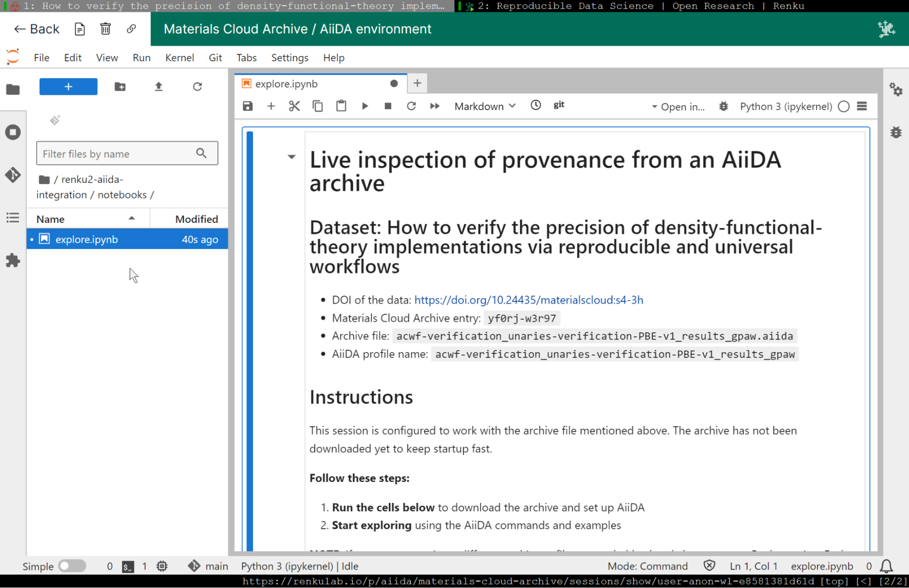The image size is (909, 588).
Task: Open the materialscloud DOI link
Action: pyautogui.click(x=528, y=300)
